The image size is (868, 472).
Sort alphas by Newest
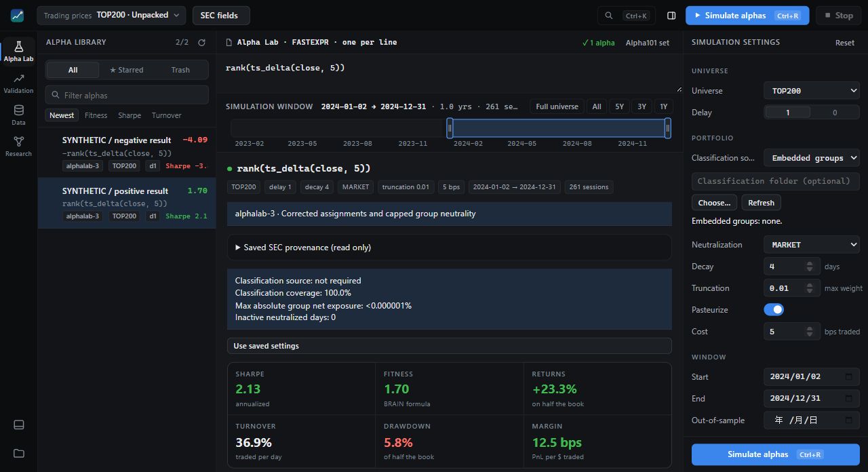tap(62, 115)
